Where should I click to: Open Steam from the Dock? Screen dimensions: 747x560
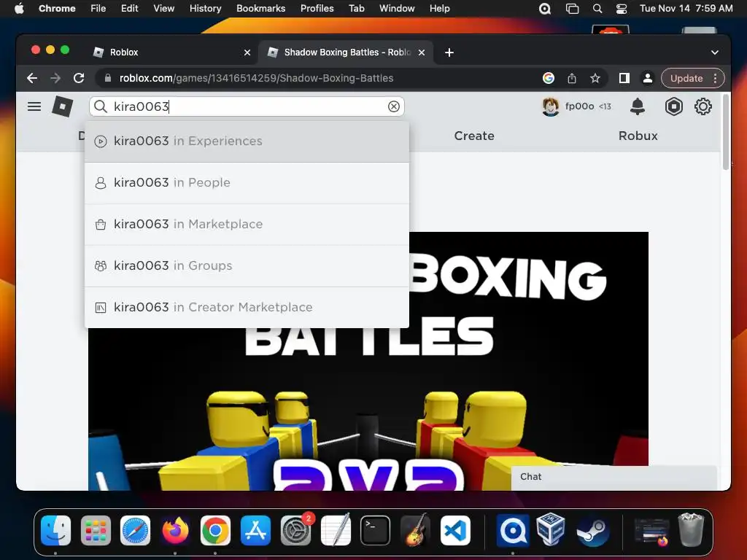coord(592,531)
